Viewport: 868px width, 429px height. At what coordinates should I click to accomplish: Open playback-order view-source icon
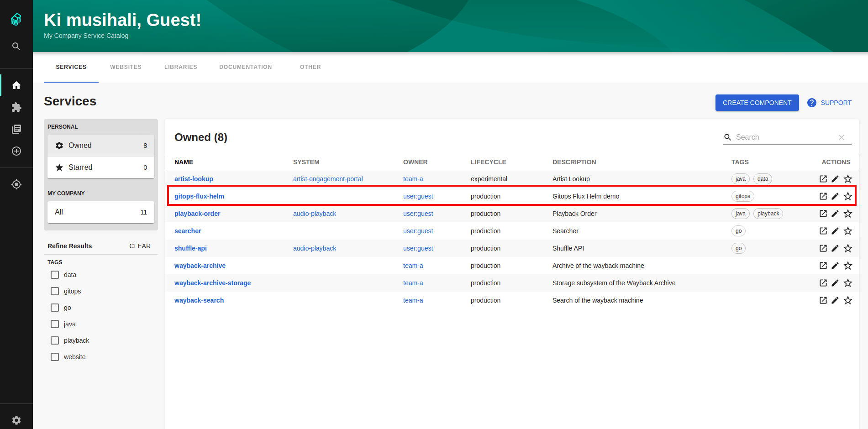click(x=823, y=214)
